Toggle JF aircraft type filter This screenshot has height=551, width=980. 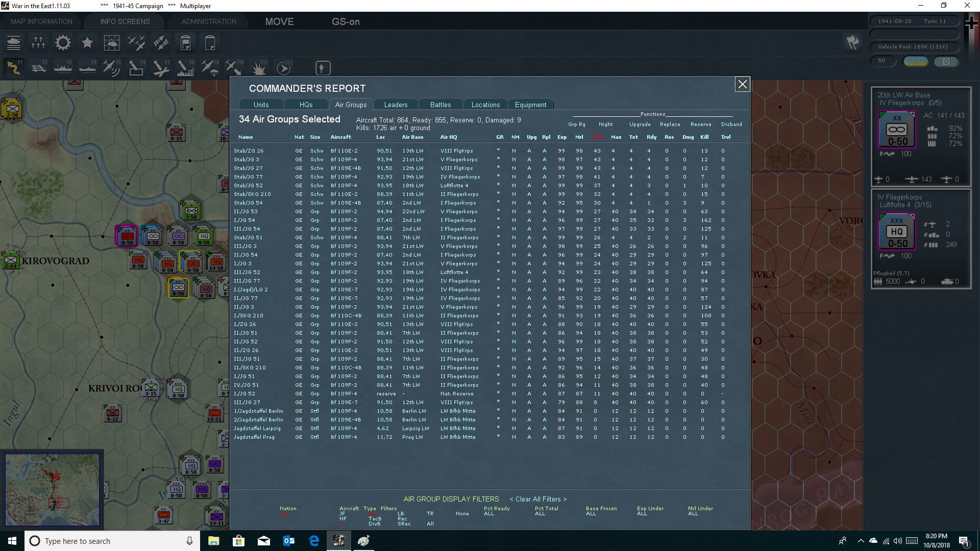click(x=342, y=514)
